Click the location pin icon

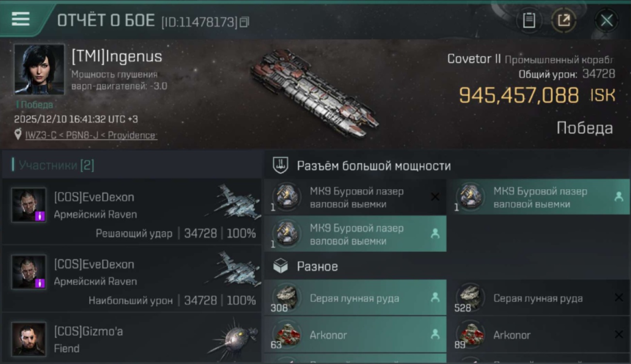pyautogui.click(x=18, y=134)
